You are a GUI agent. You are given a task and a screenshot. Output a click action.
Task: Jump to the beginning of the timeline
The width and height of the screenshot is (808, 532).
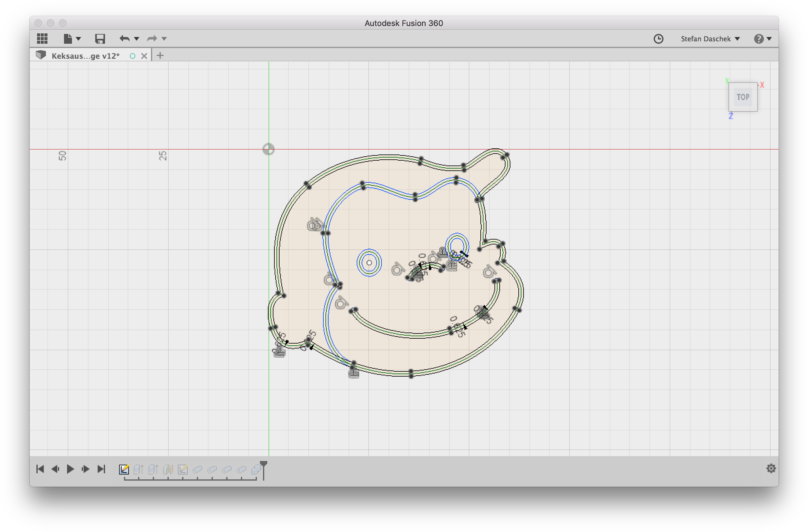tap(40, 469)
